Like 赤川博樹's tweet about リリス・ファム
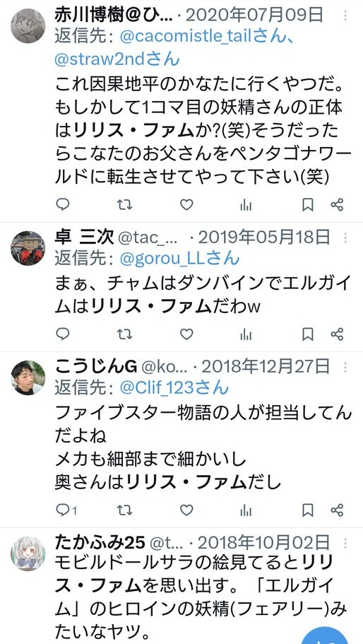Viewport: 363px width, 644px height. coord(186,204)
